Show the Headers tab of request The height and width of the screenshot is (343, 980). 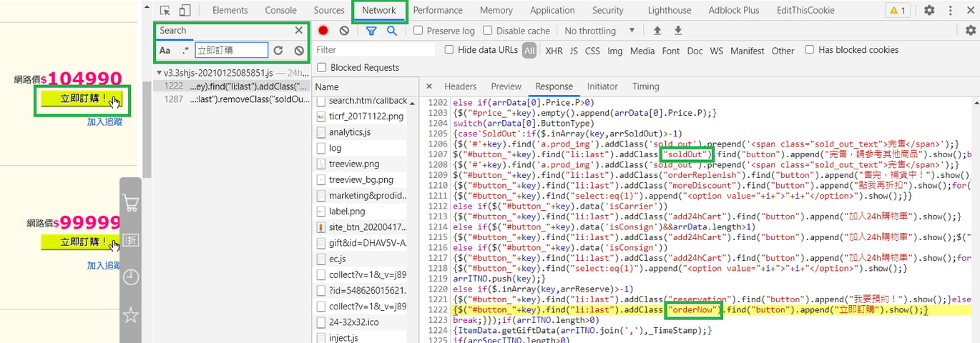click(460, 86)
